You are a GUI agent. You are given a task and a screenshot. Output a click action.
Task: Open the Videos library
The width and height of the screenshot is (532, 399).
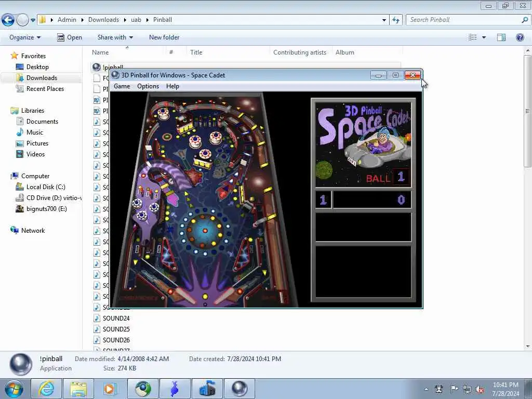pos(35,154)
